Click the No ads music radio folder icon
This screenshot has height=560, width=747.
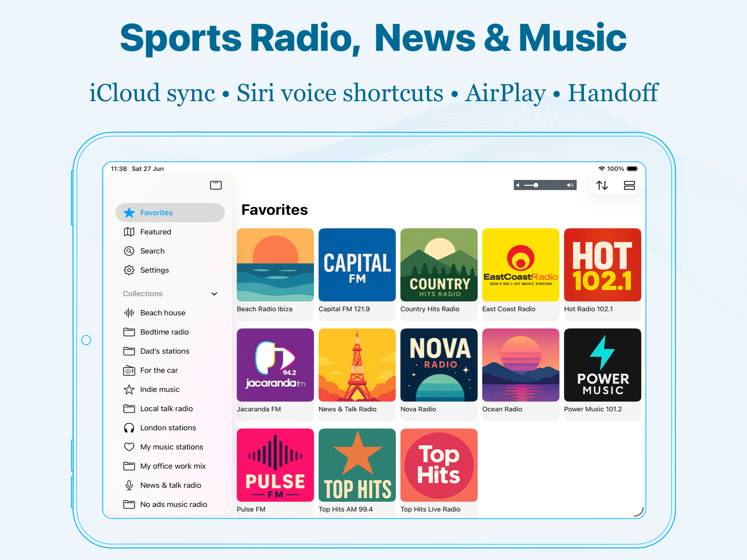coord(129,504)
